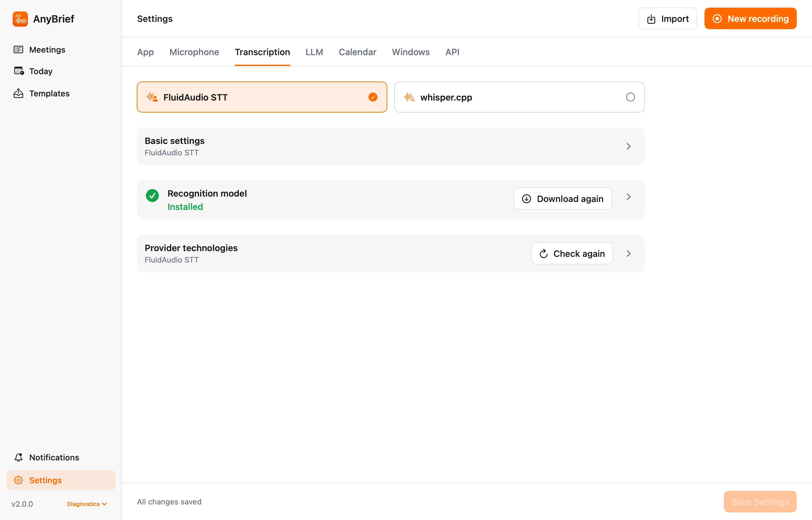Click the Check again button
The width and height of the screenshot is (812, 520).
572,254
